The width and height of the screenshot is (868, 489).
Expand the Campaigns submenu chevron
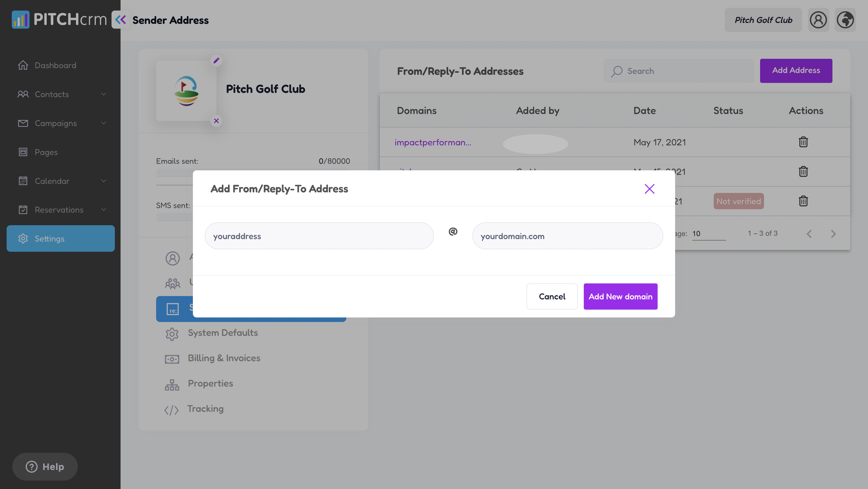pos(104,123)
